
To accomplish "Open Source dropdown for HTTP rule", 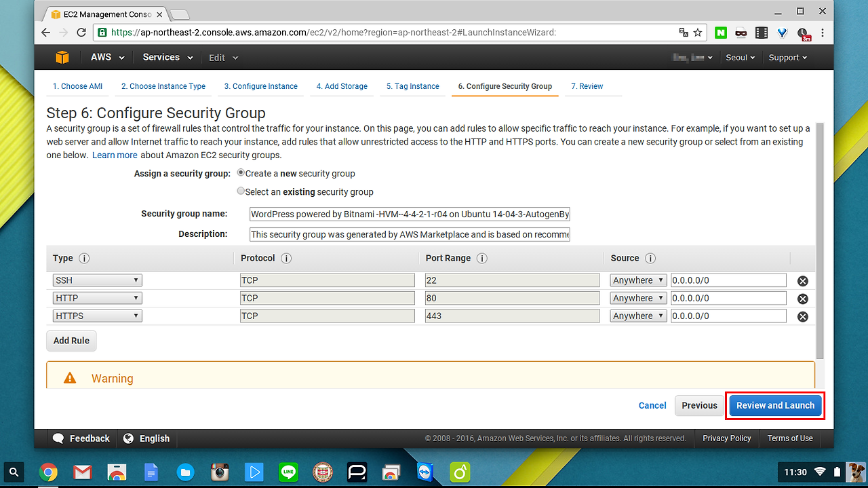I will [638, 298].
